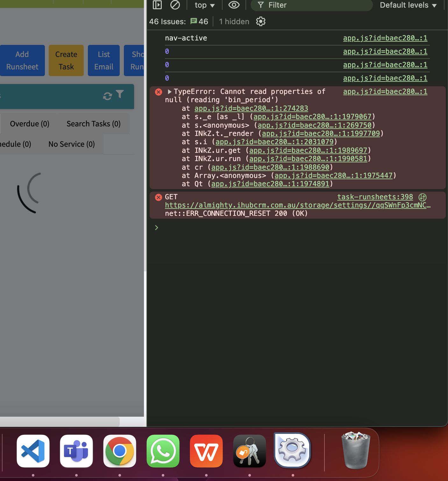This screenshot has width=448, height=481.
Task: Open console settings gear icon
Action: click(x=260, y=21)
